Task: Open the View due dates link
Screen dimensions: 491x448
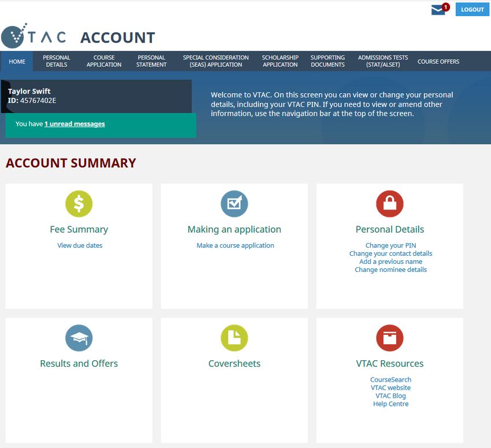Action: click(80, 245)
